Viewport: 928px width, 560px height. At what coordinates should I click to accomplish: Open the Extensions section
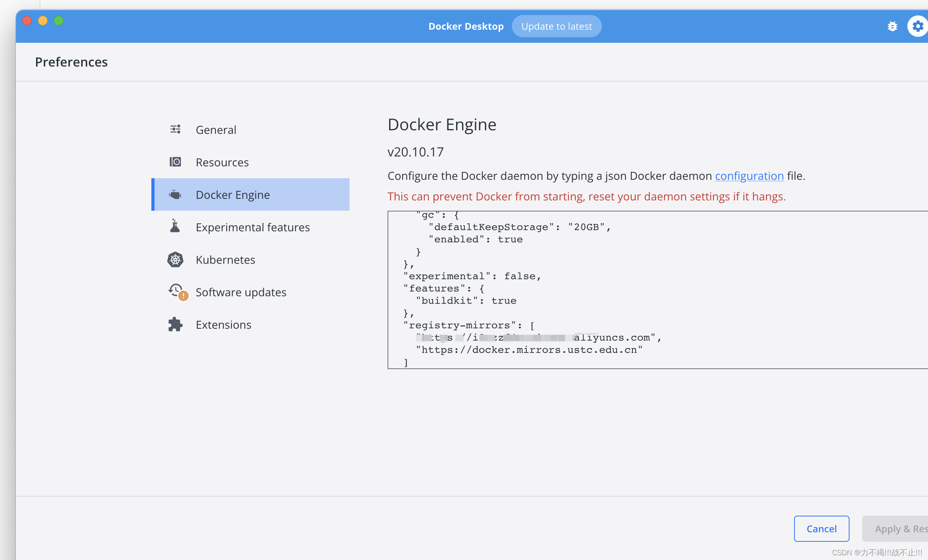(250, 324)
